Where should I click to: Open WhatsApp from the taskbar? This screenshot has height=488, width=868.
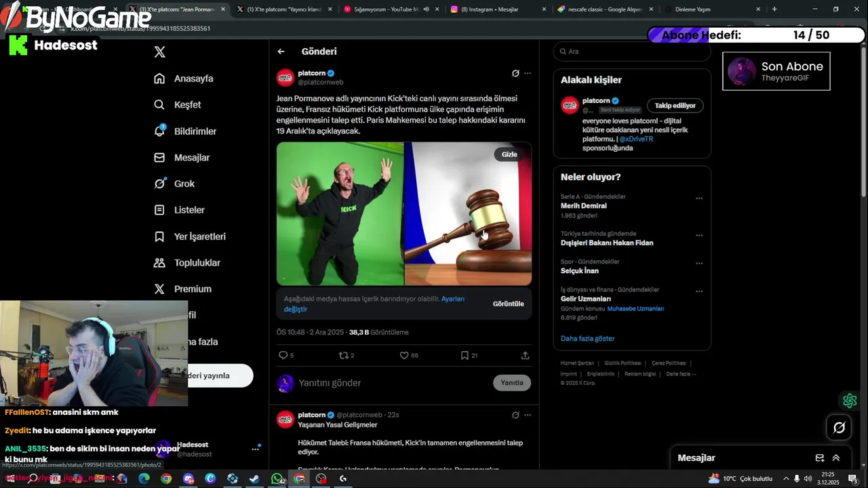tap(277, 479)
